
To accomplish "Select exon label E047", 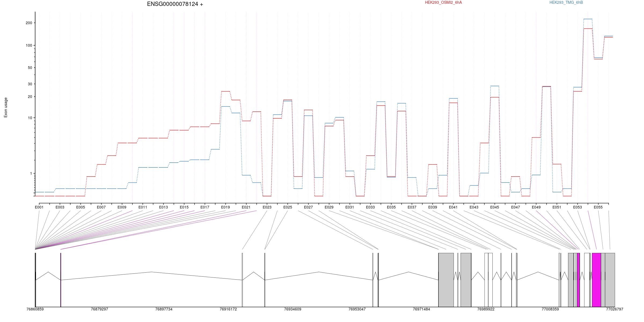I will point(515,207).
